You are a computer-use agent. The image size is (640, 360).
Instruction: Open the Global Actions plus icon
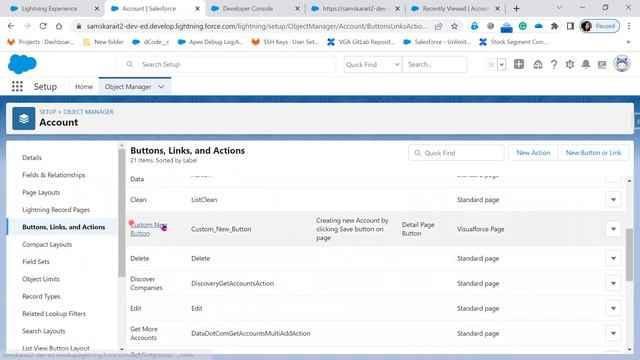[x=519, y=64]
